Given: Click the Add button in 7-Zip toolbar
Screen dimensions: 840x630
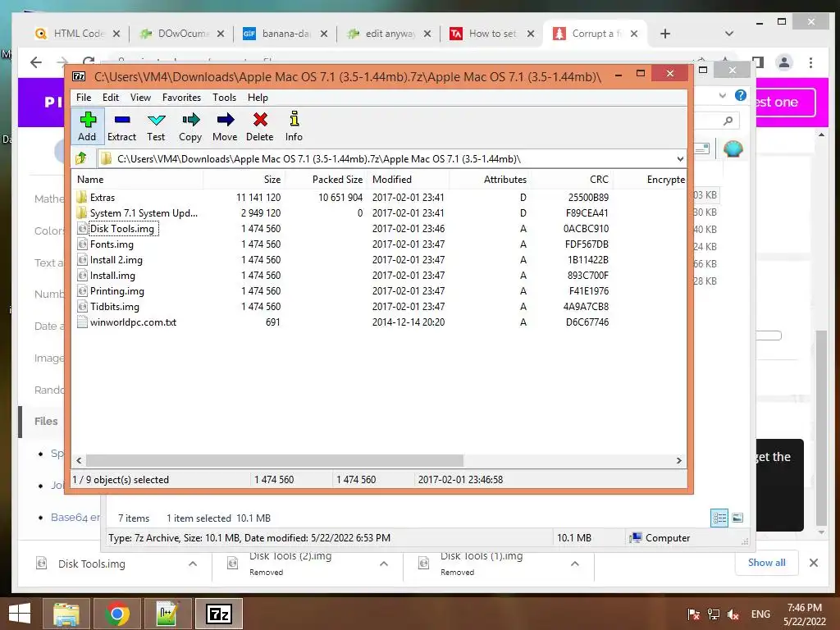Looking at the screenshot, I should (87, 126).
